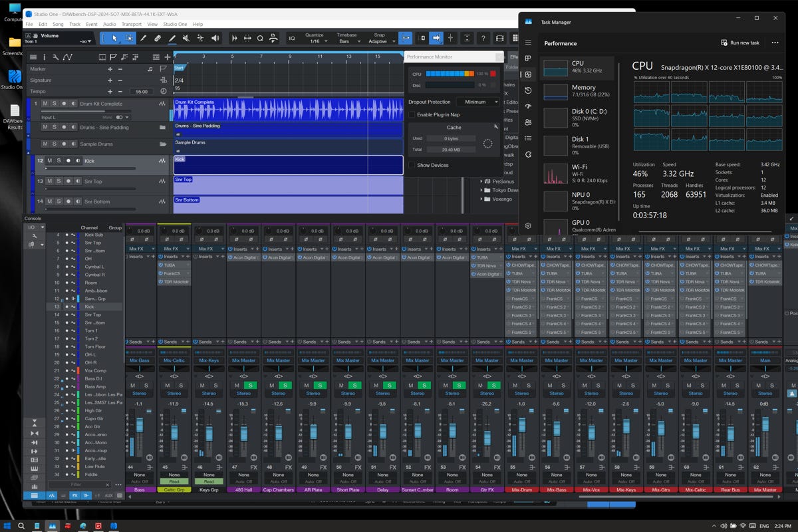The height and width of the screenshot is (532, 798).
Task: Open App history in Task Manager sidebar
Action: coord(528,90)
